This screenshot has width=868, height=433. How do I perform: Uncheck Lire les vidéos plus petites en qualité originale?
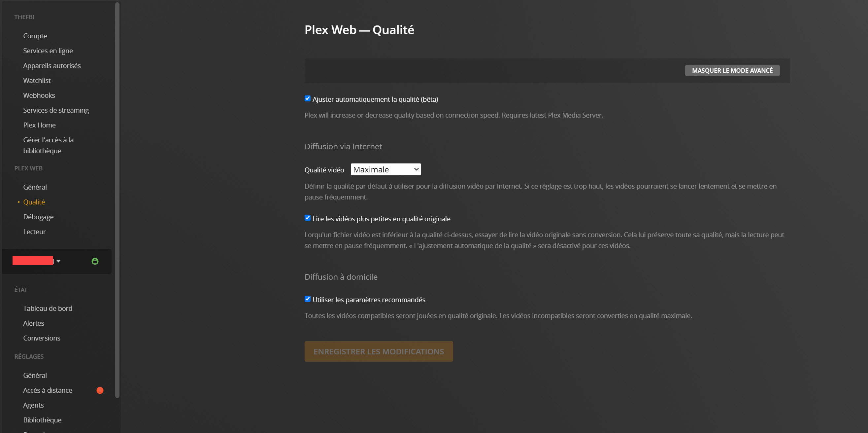pos(307,218)
